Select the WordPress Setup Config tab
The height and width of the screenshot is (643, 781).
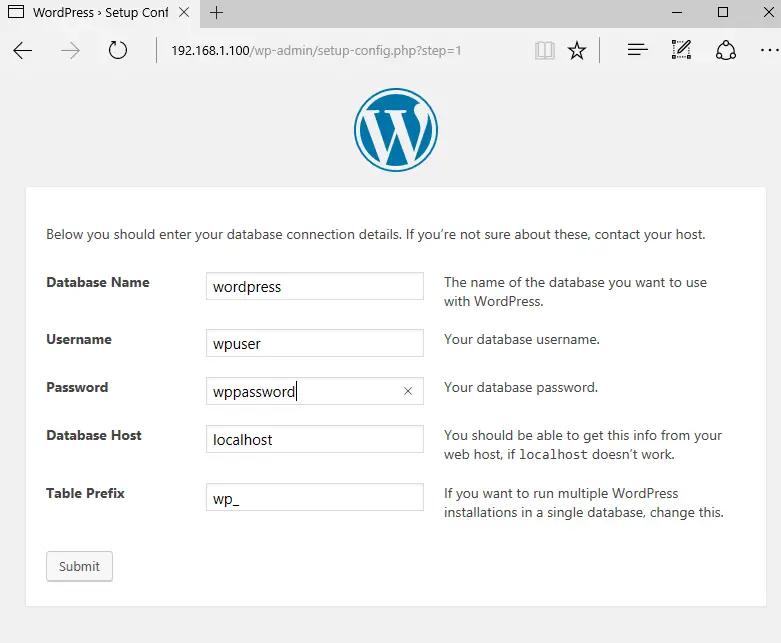90,13
